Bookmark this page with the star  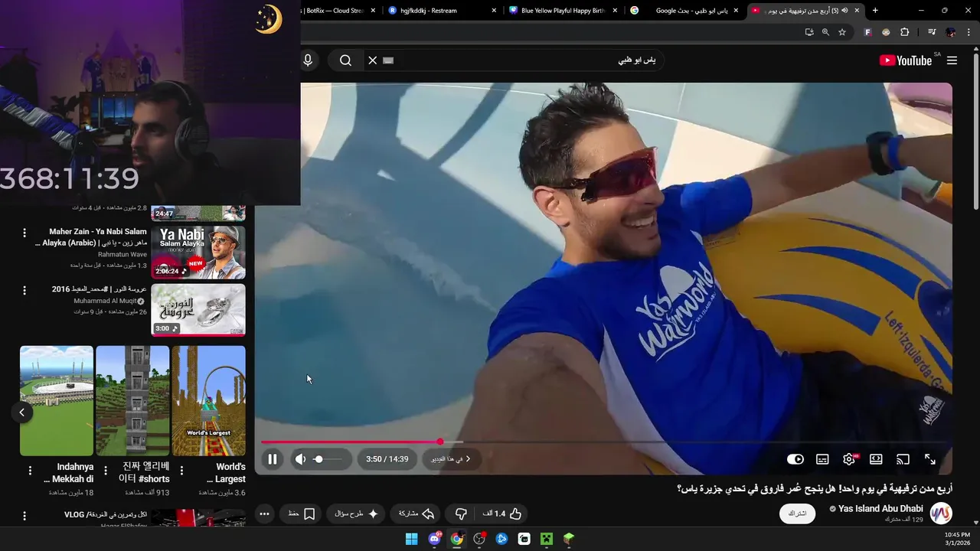click(x=842, y=32)
